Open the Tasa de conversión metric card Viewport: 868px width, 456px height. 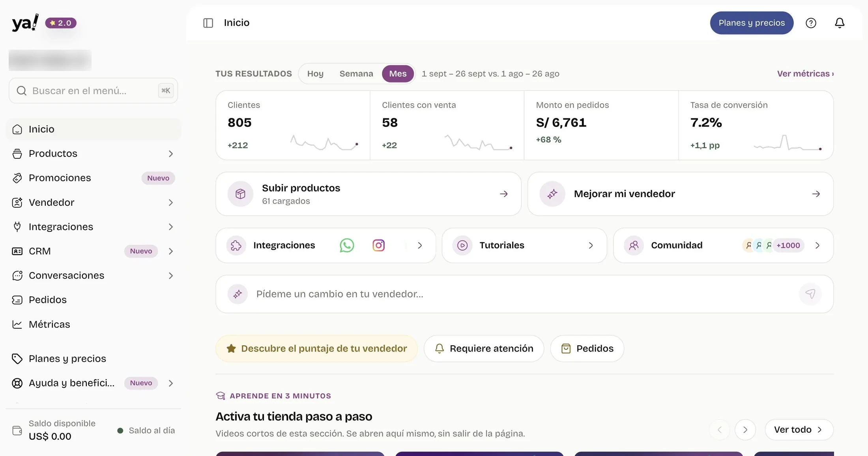click(x=756, y=125)
